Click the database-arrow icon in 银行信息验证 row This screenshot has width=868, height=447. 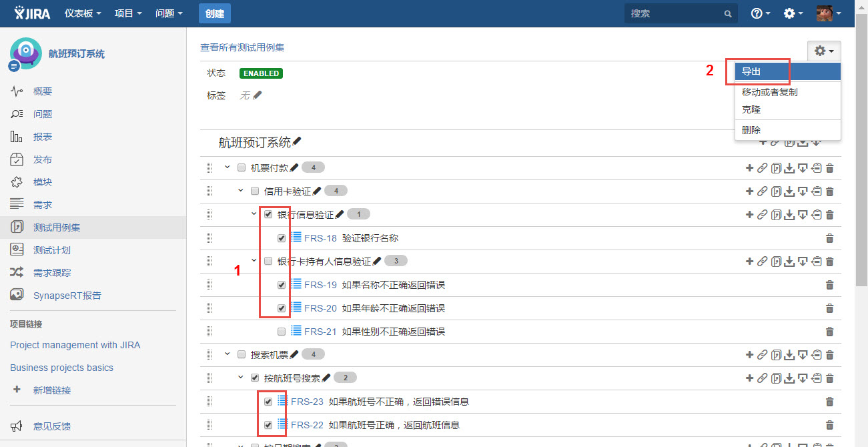click(x=817, y=215)
